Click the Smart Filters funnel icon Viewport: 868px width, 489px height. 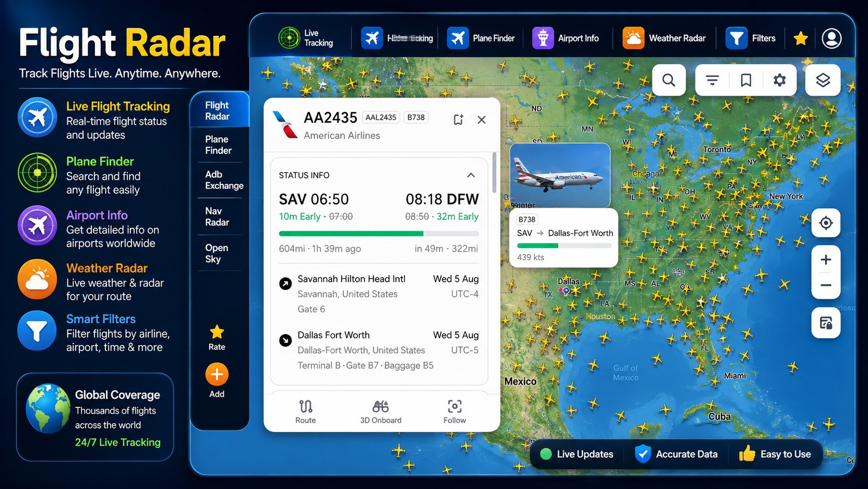(37, 331)
